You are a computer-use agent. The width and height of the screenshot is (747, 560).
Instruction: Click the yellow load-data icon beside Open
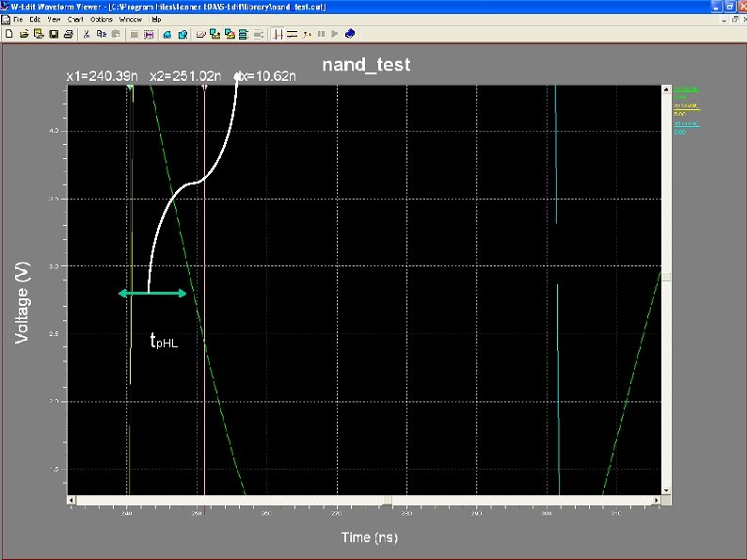tap(39, 34)
